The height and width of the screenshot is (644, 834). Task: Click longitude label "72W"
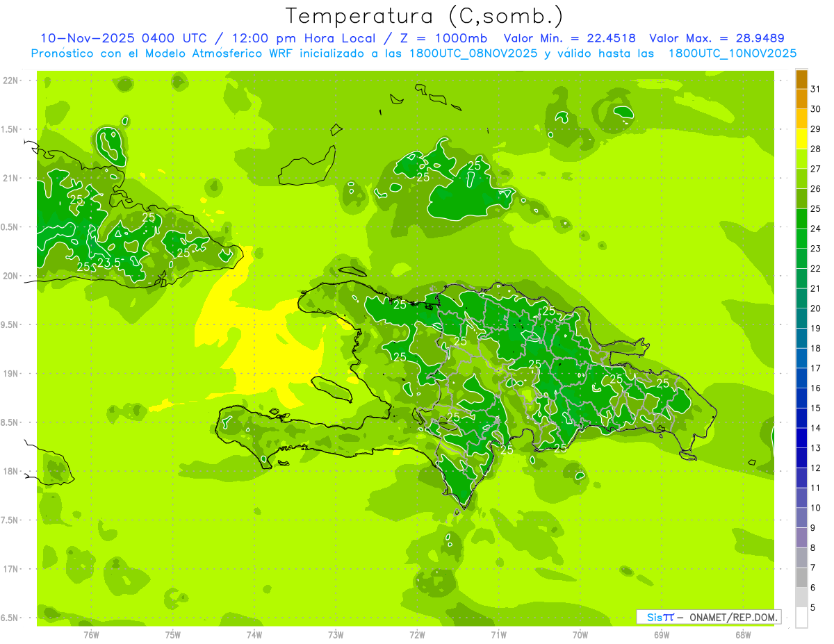417,635
